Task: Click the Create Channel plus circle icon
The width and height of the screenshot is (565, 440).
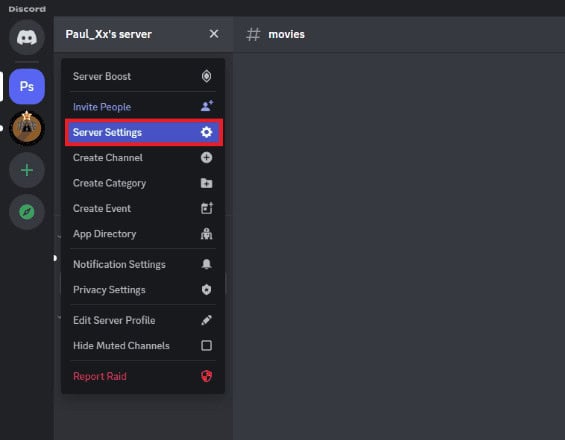Action: click(x=206, y=157)
